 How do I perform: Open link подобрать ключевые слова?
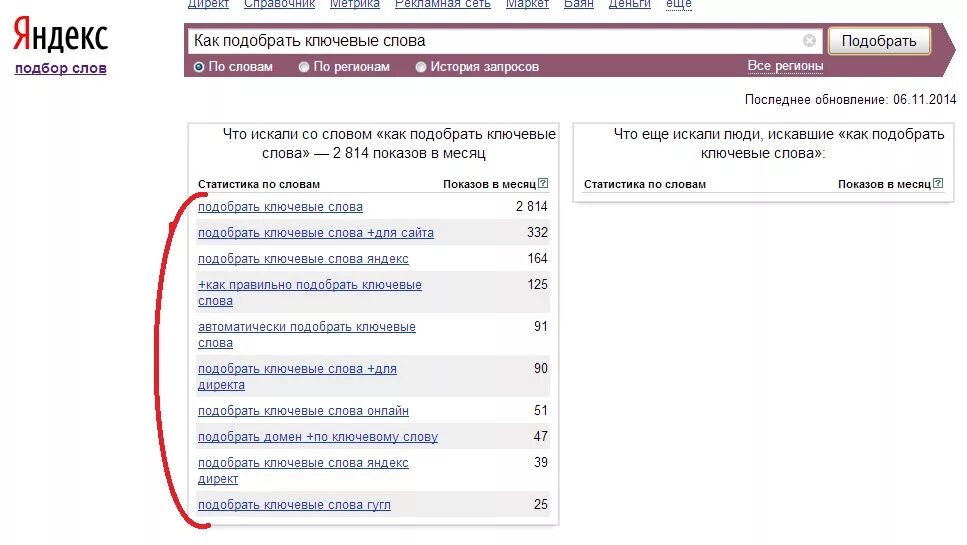[280, 207]
